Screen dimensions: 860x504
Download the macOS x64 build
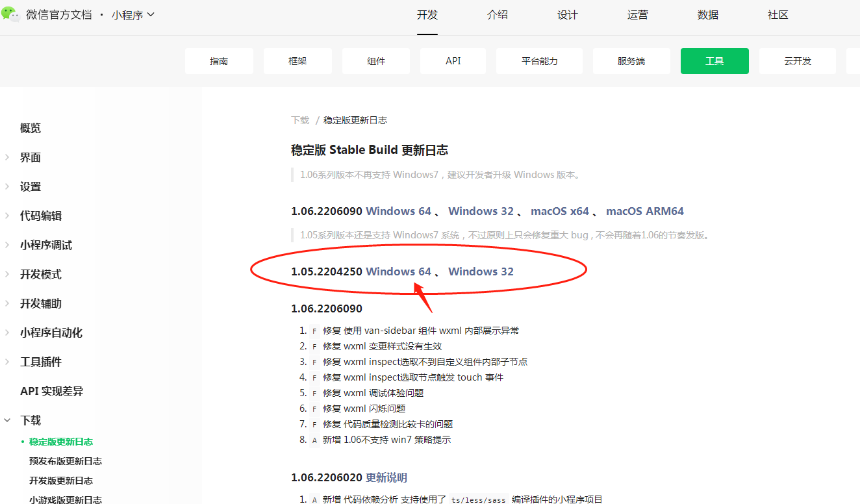[x=560, y=211]
